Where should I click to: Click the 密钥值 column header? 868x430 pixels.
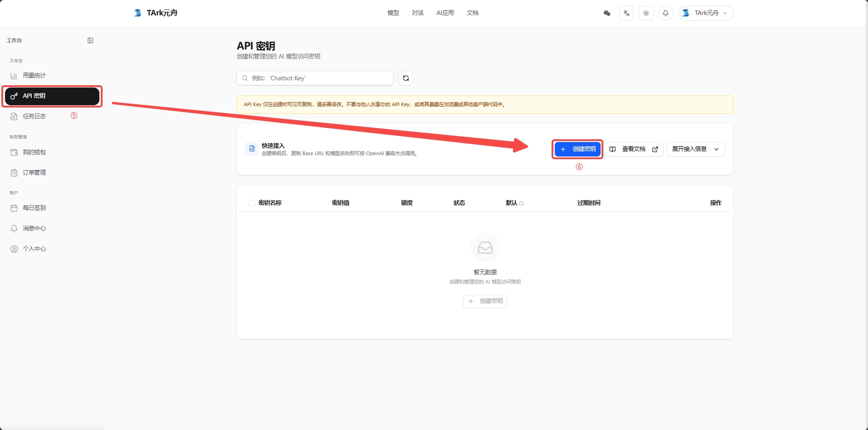(340, 203)
